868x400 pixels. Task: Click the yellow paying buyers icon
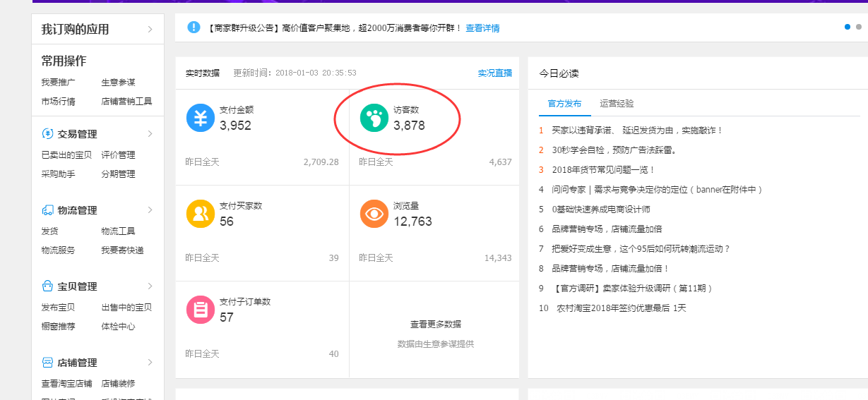[201, 214]
